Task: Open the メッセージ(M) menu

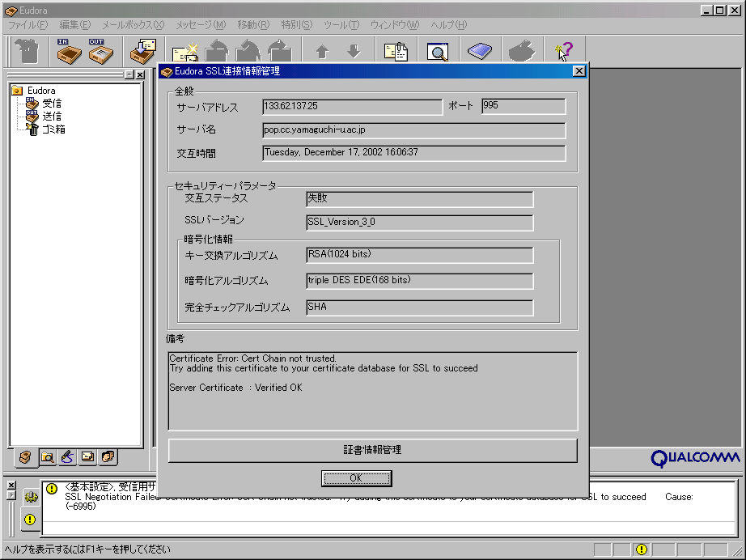Action: (x=201, y=25)
